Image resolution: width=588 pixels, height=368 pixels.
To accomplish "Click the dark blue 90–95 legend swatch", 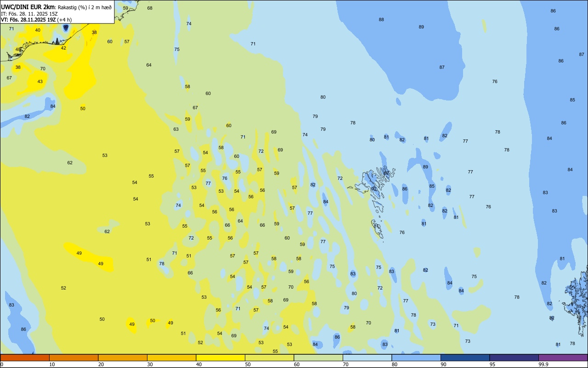I will pyautogui.click(x=465, y=357).
